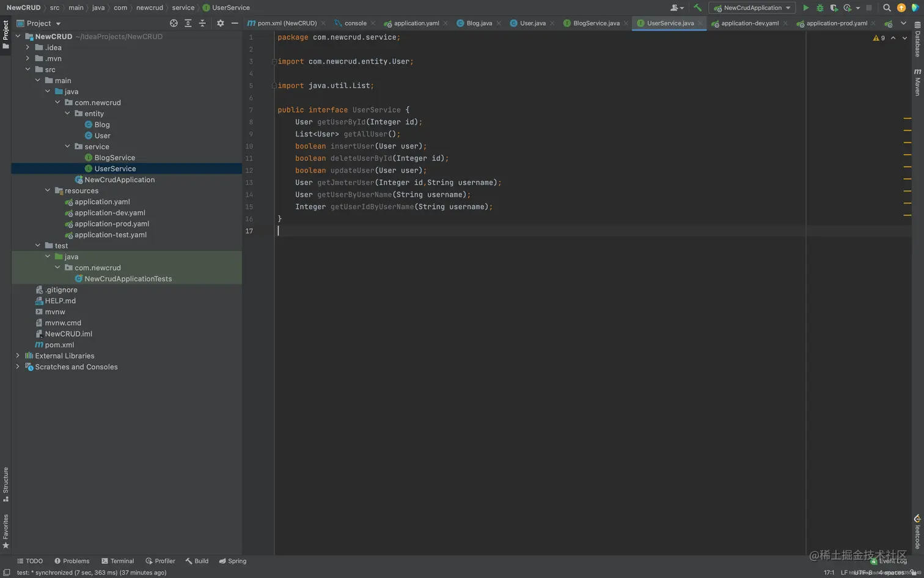Run NewCrudApplication with the green play icon

tap(805, 8)
